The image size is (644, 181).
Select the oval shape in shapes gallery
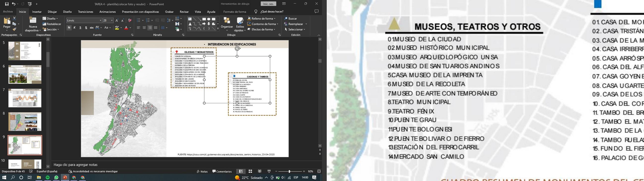coord(209,19)
